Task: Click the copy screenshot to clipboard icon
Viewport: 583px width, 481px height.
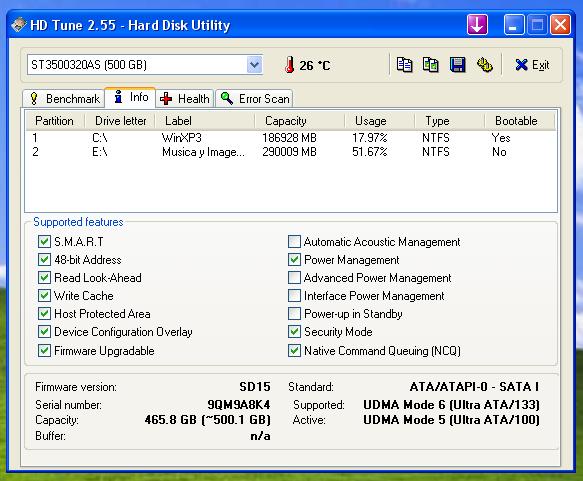Action: (x=431, y=65)
